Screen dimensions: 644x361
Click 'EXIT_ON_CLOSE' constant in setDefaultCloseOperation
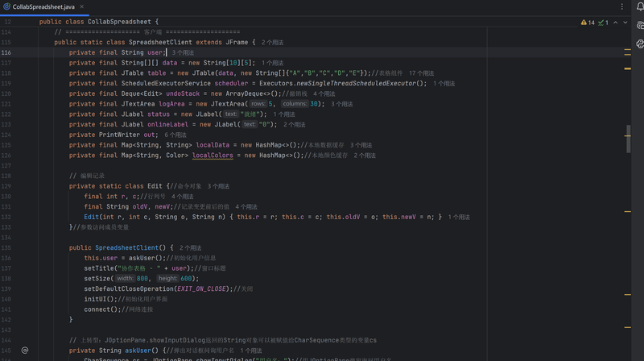coord(201,289)
